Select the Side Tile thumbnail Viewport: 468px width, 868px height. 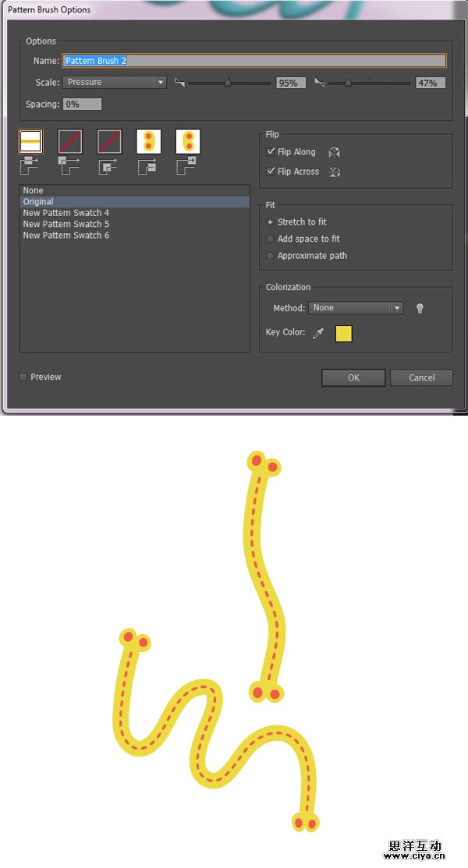[x=31, y=142]
